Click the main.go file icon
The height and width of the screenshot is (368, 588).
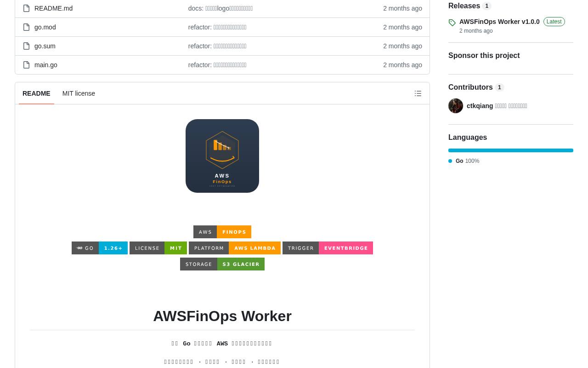coord(27,65)
